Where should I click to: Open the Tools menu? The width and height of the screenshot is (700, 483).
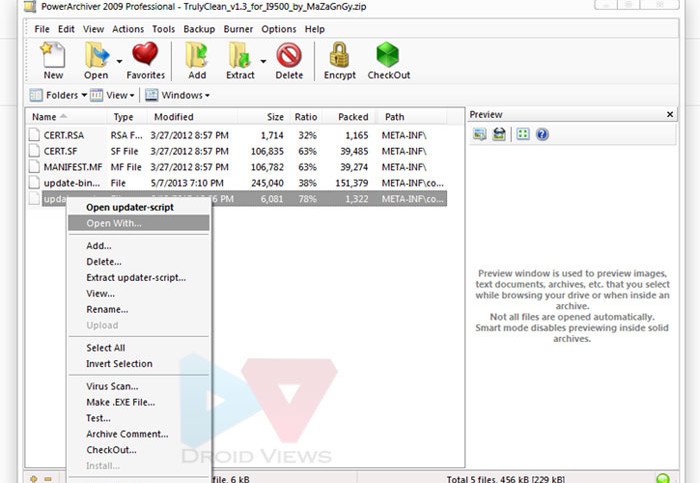coord(163,29)
